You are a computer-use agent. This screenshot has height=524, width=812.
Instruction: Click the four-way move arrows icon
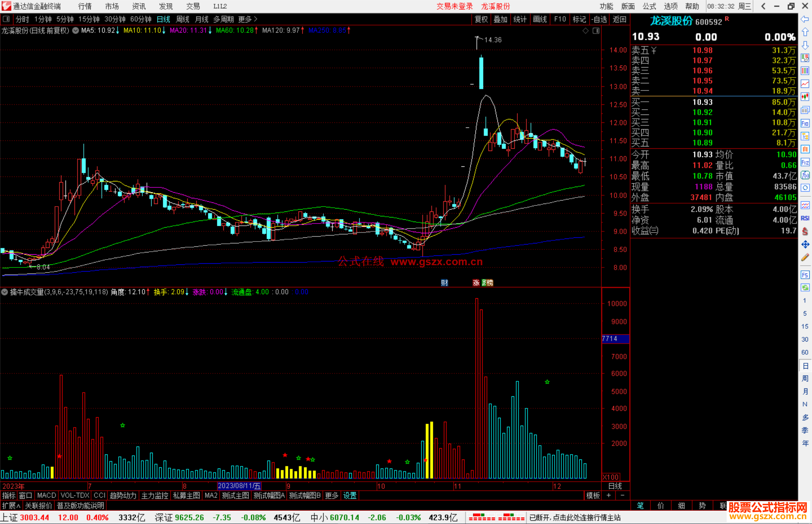tap(805, 245)
